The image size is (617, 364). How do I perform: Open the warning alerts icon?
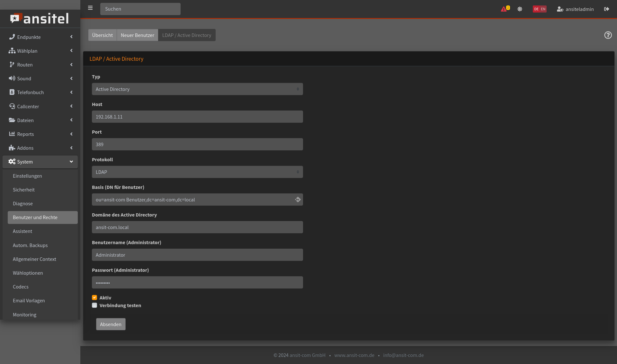(504, 9)
